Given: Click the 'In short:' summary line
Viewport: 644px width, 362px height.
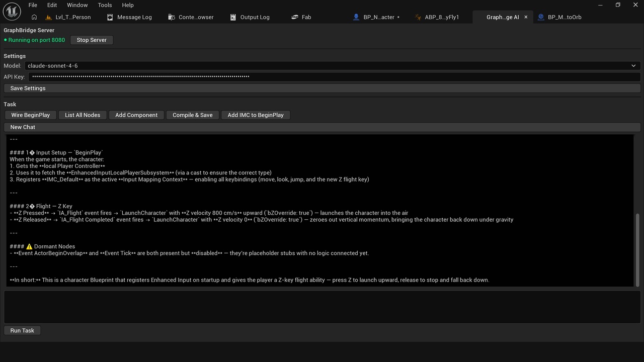Looking at the screenshot, I should (249, 280).
